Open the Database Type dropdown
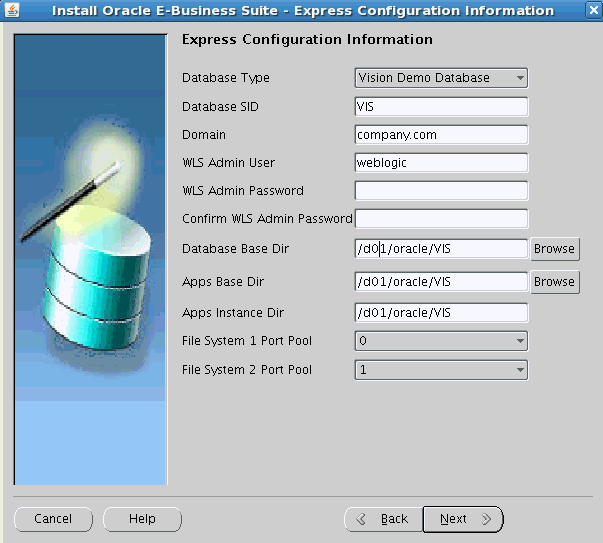The image size is (603, 543). (441, 78)
